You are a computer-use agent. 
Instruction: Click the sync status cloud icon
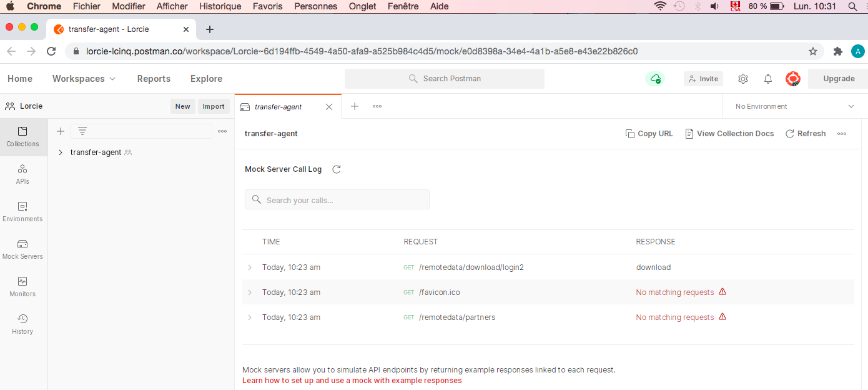tap(655, 79)
